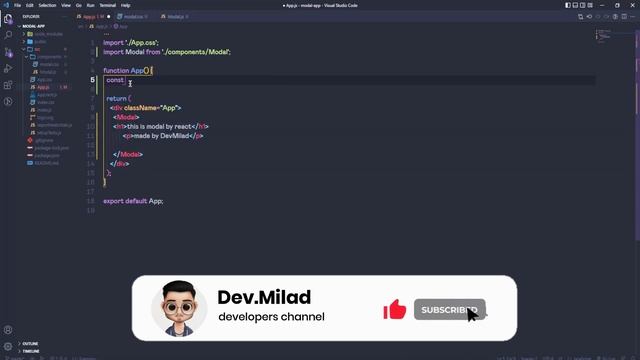
Task: Open the Selection menu
Action: 47,5
